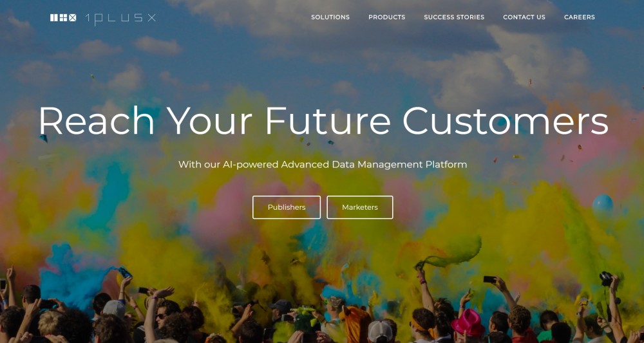
Task: Click the word Customers in the headline
Action: pos(505,120)
